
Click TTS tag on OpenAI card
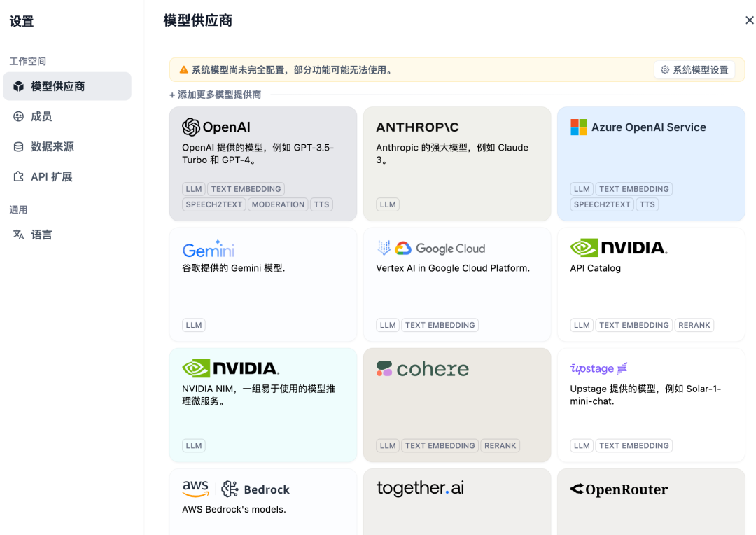click(321, 204)
